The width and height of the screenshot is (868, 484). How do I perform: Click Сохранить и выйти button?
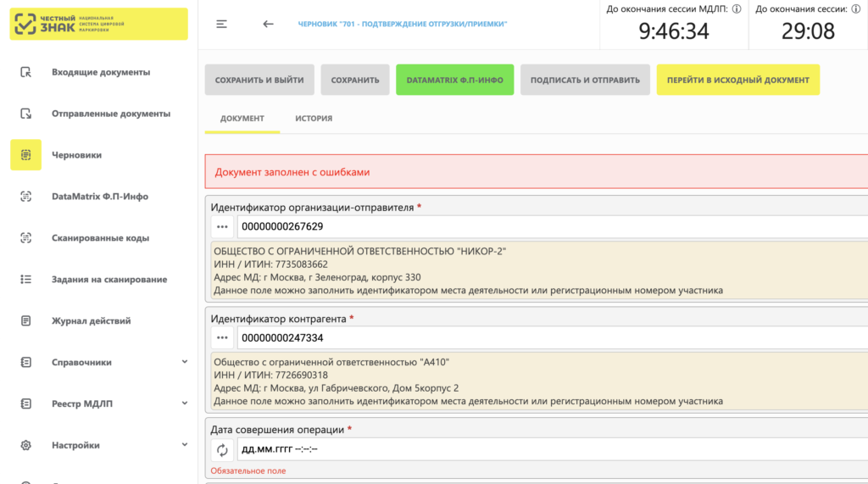259,80
